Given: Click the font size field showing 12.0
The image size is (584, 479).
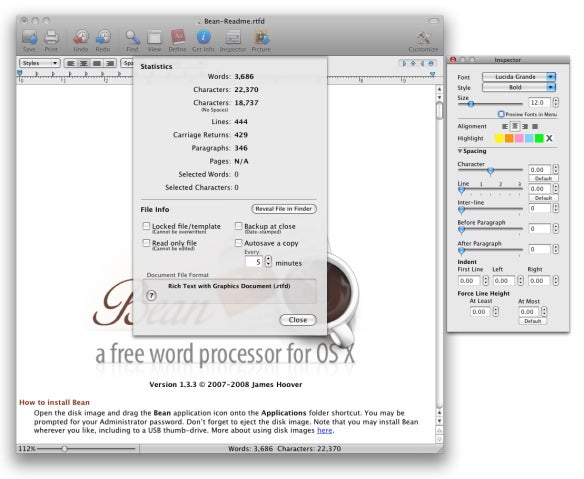Looking at the screenshot, I should (x=539, y=102).
